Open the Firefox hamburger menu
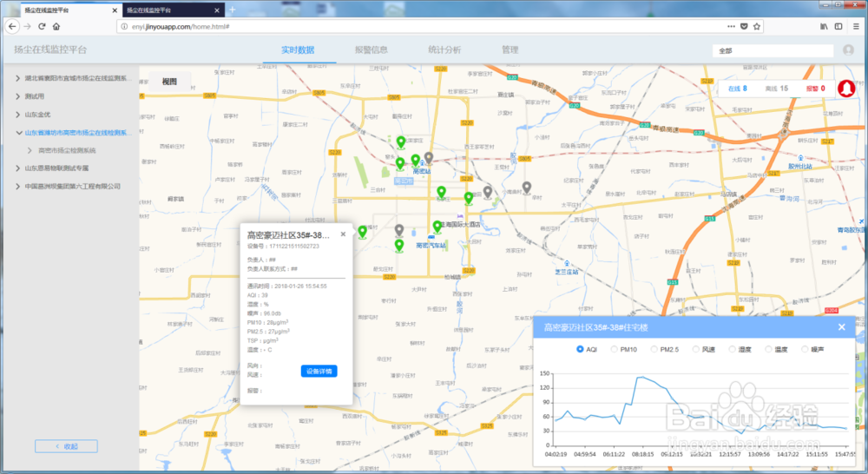 click(856, 26)
